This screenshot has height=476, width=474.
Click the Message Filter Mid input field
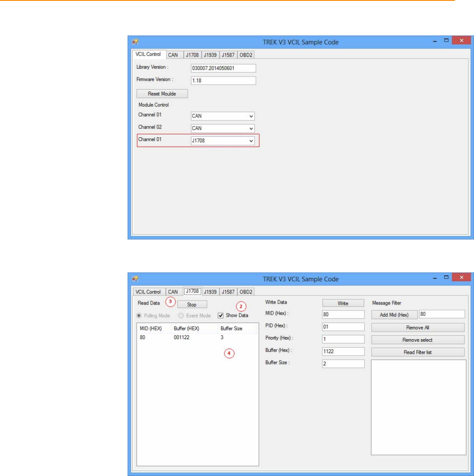442,314
